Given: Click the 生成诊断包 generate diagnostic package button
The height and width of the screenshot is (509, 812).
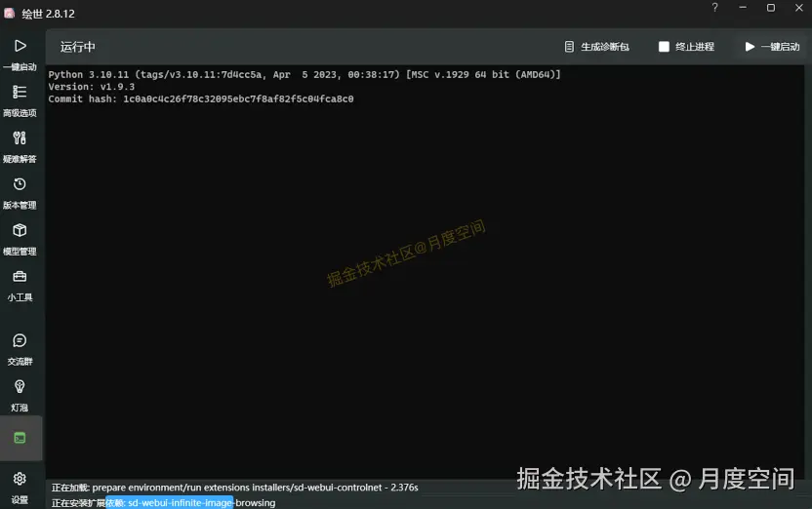Looking at the screenshot, I should coord(596,47).
